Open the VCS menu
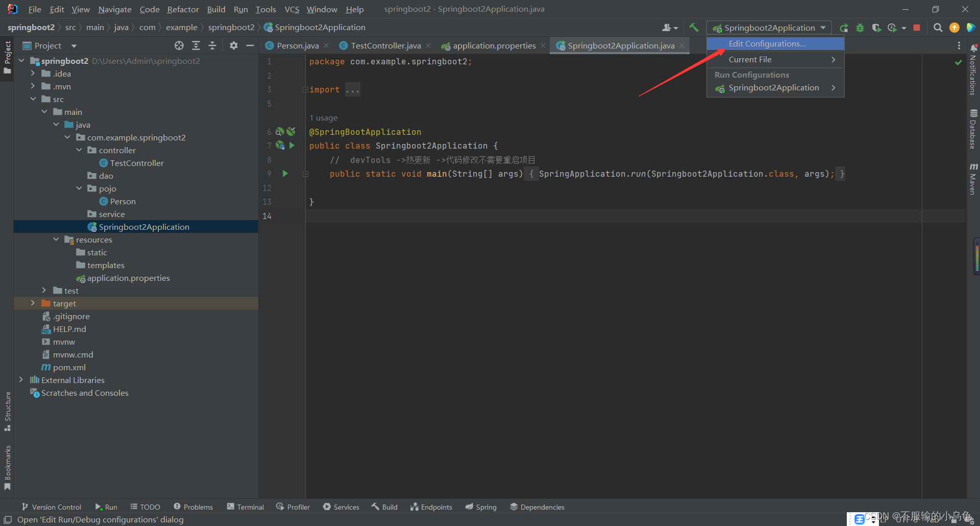Screen dimensions: 980x526 coord(292,9)
